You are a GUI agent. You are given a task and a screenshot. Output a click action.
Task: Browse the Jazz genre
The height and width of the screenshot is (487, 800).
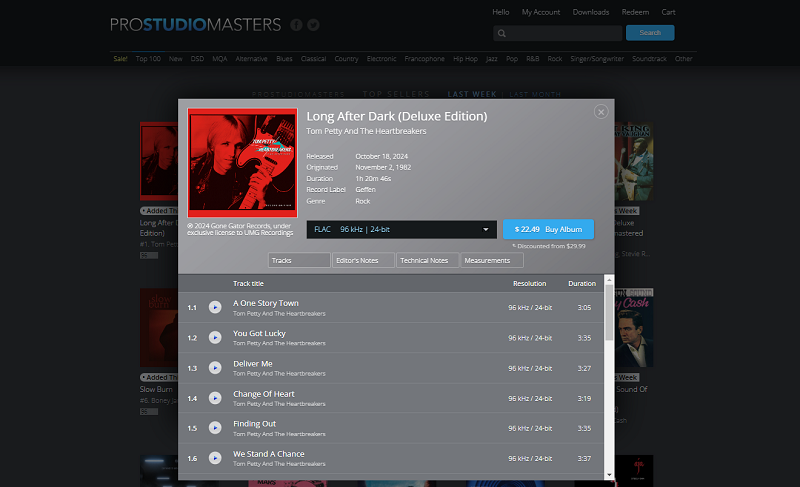pyautogui.click(x=492, y=59)
